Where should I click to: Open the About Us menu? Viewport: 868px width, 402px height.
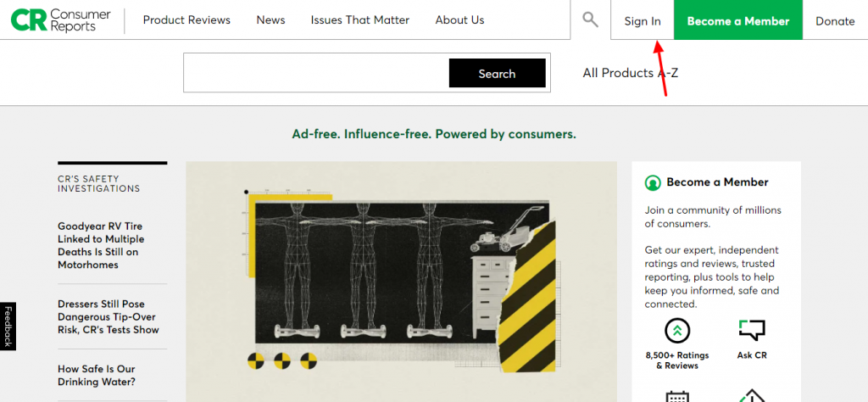[459, 20]
